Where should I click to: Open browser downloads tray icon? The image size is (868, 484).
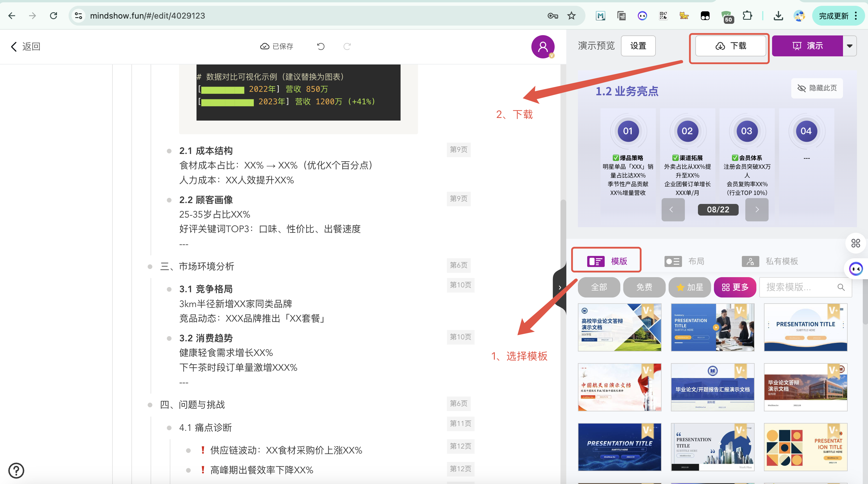pyautogui.click(x=778, y=16)
